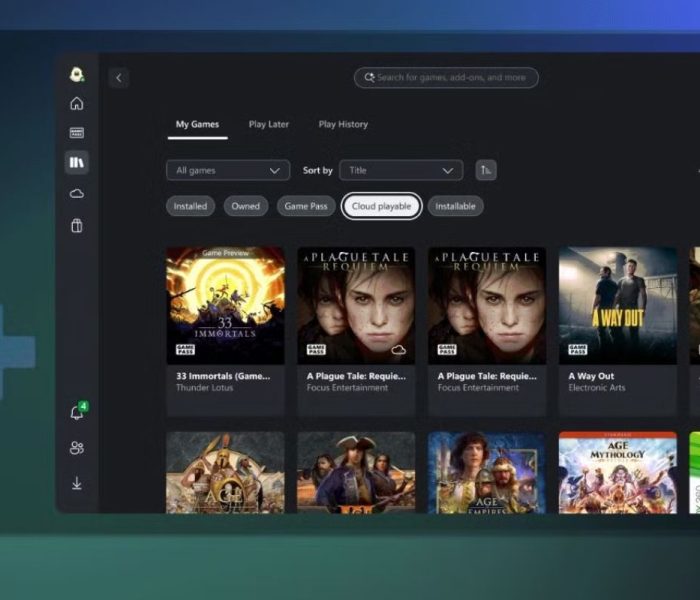Image resolution: width=700 pixels, height=600 pixels.
Task: Toggle the Installable filter chip
Action: click(x=455, y=206)
